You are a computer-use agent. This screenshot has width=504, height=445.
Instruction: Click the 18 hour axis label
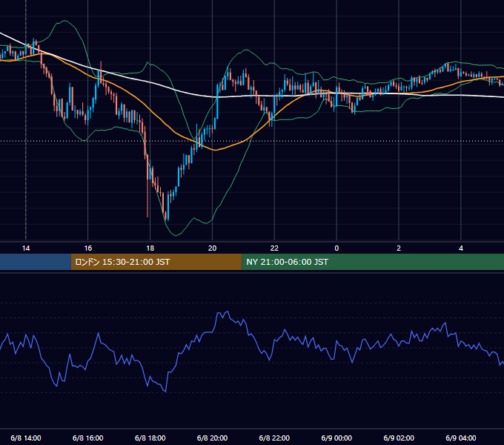(150, 248)
